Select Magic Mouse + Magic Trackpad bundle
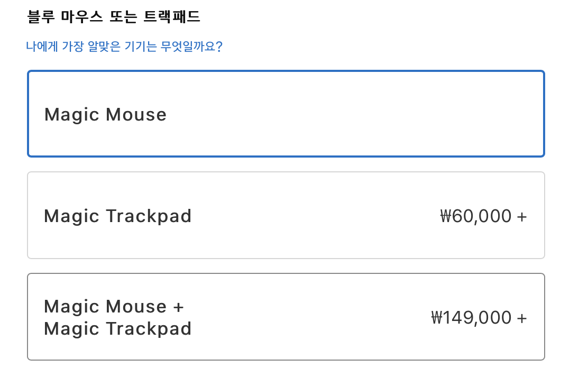The image size is (588, 386). (x=286, y=317)
